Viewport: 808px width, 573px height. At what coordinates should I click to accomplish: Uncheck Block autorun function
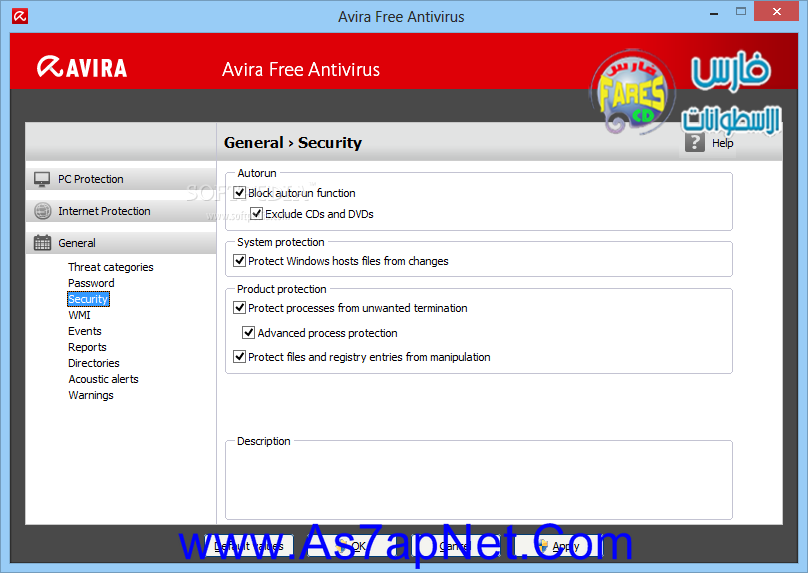click(240, 193)
